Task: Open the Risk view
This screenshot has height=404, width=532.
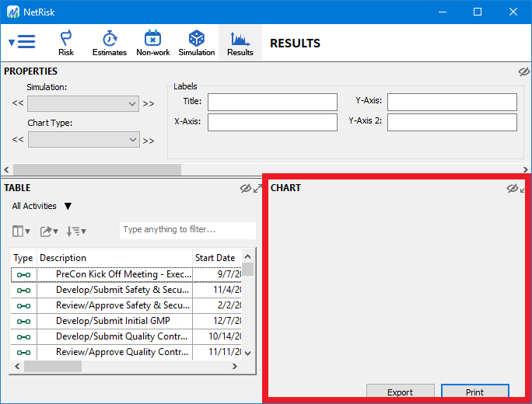Action: coord(66,43)
